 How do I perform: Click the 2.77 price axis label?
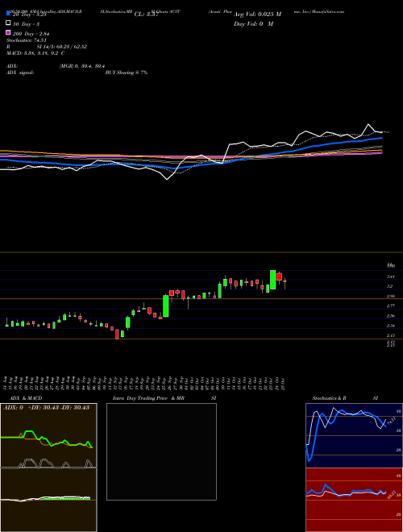(x=390, y=305)
